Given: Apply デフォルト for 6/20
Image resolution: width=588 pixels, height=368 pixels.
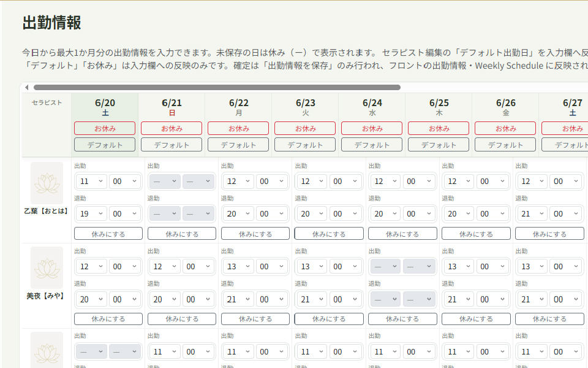Looking at the screenshot, I should pyautogui.click(x=105, y=145).
